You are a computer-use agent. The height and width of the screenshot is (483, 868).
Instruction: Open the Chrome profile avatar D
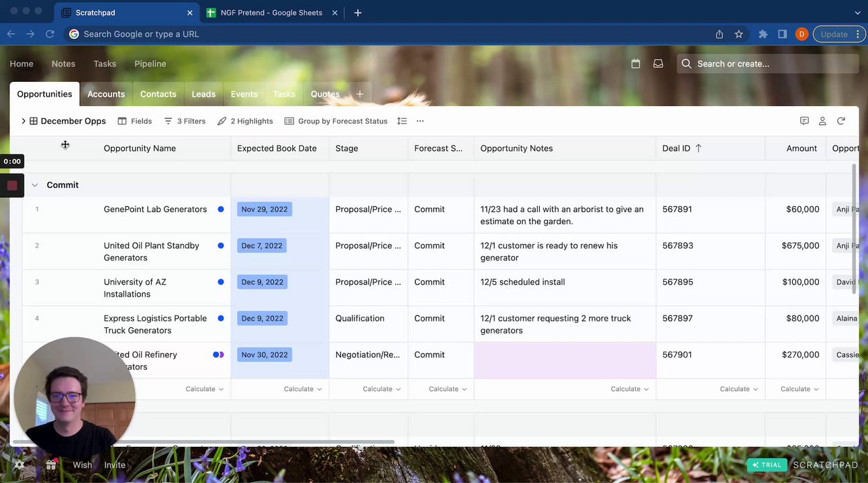(x=802, y=34)
